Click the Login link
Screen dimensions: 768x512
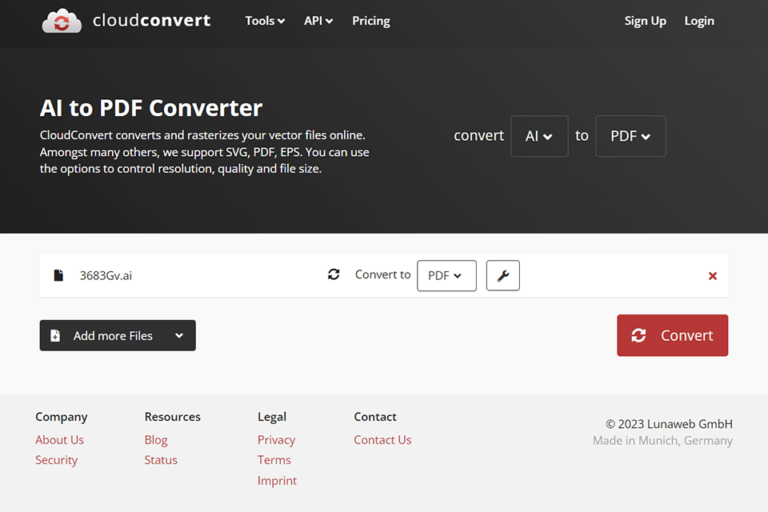699,21
